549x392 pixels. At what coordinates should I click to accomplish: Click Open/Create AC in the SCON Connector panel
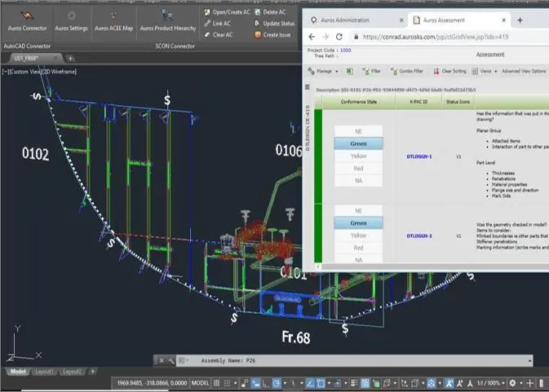point(228,12)
